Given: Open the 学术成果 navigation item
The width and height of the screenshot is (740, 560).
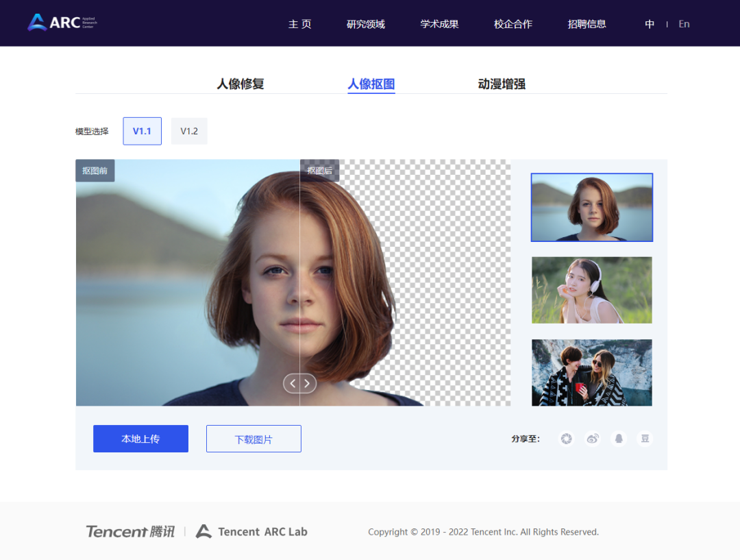Looking at the screenshot, I should pos(439,24).
